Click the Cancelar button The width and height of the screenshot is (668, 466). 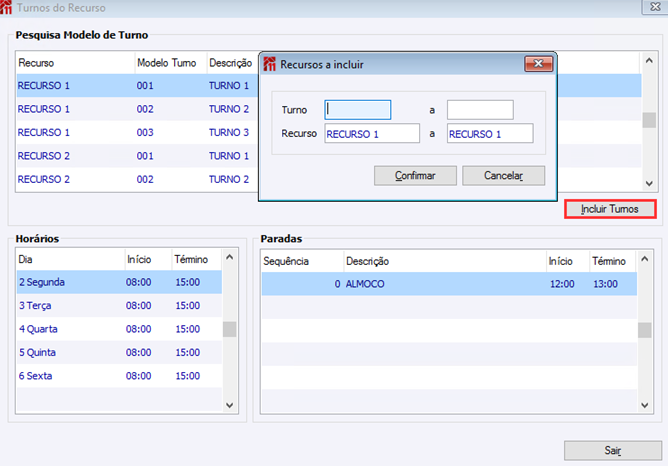[x=503, y=175]
